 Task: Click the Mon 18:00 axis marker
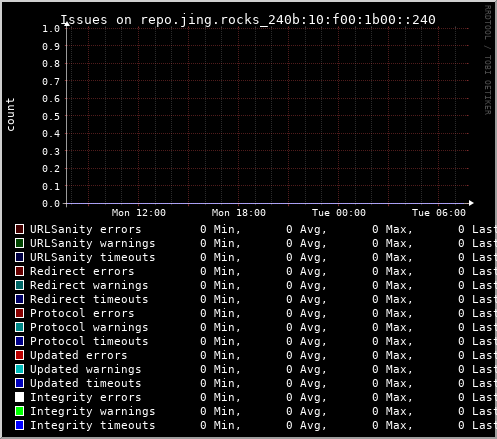[239, 213]
